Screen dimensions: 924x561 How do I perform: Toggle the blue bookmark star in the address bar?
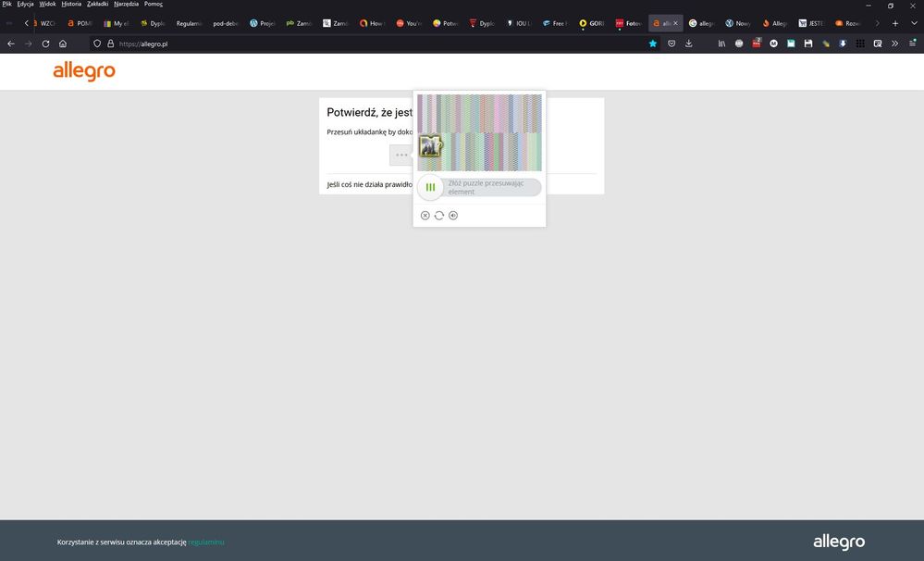click(x=653, y=44)
